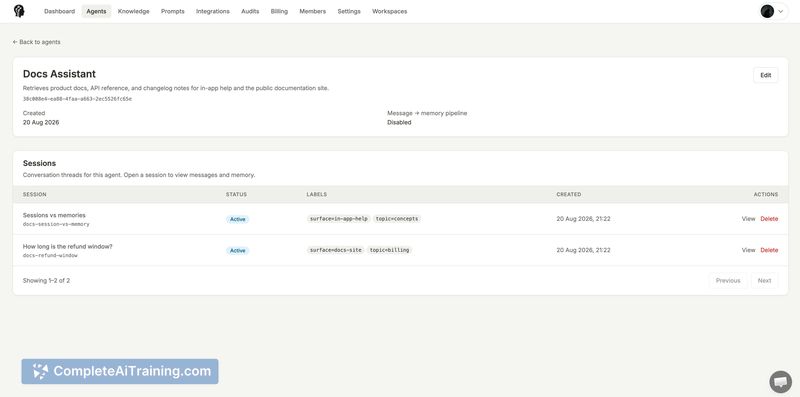This screenshot has height=397, width=800.
Task: Open the chat support bubble icon
Action: (x=780, y=382)
